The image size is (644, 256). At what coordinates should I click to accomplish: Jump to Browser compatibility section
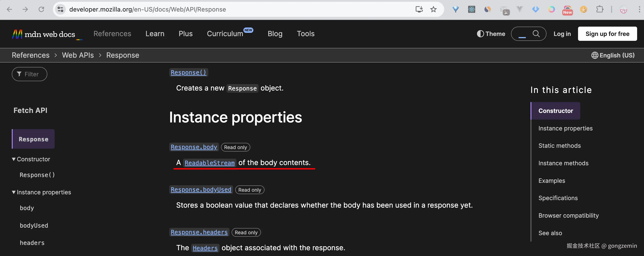568,215
